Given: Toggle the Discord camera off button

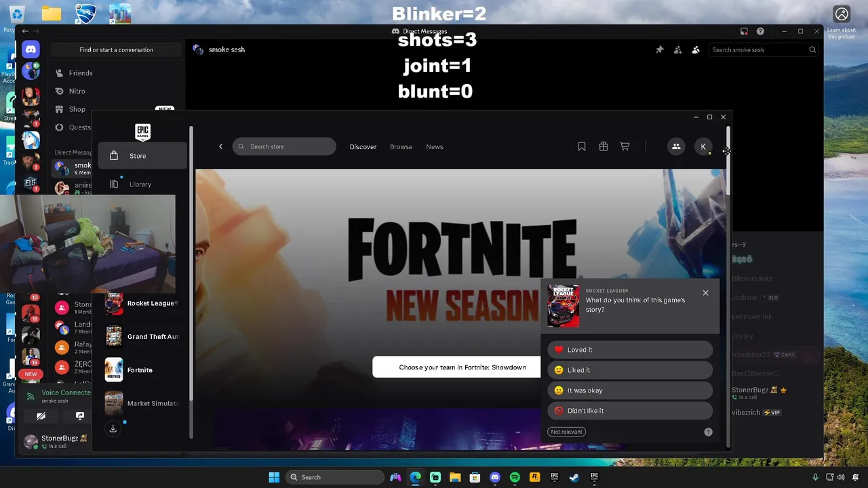Looking at the screenshot, I should pyautogui.click(x=41, y=416).
